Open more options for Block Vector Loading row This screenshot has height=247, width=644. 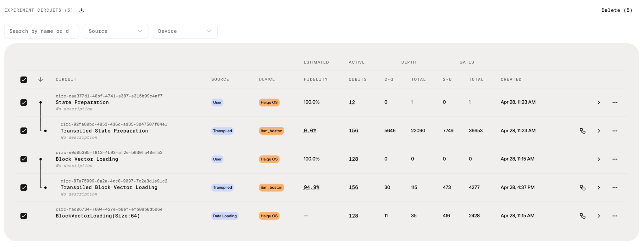click(615, 159)
